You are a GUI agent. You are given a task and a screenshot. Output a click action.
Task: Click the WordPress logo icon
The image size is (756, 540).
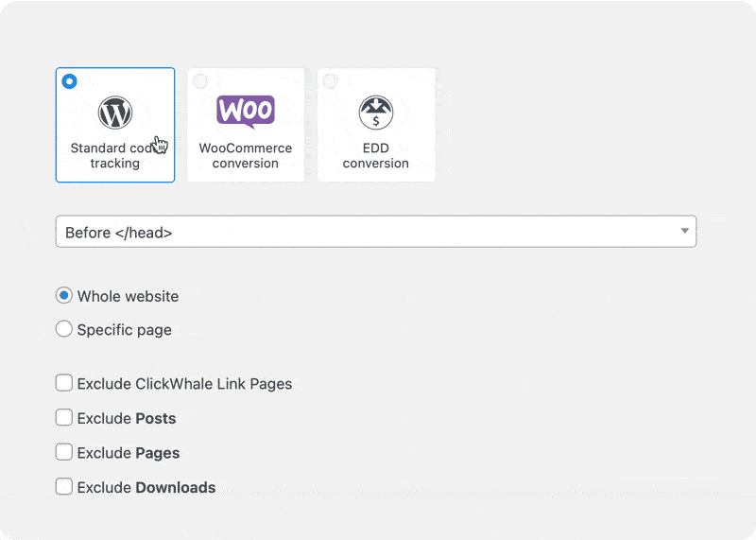point(115,113)
